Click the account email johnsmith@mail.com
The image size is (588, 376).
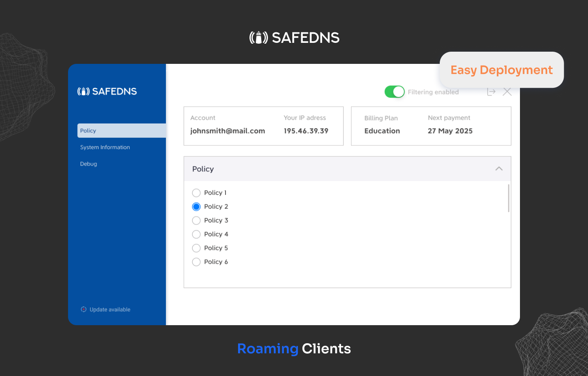click(227, 131)
